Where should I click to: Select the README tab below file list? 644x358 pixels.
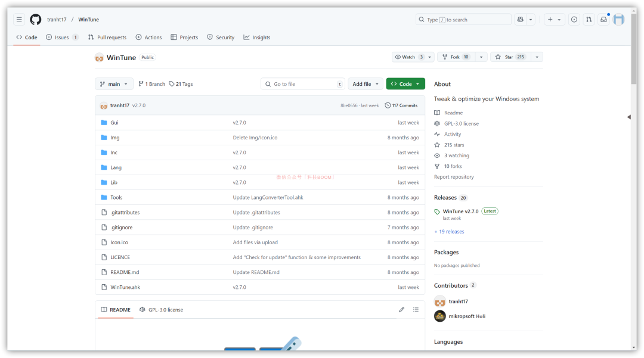tap(116, 310)
